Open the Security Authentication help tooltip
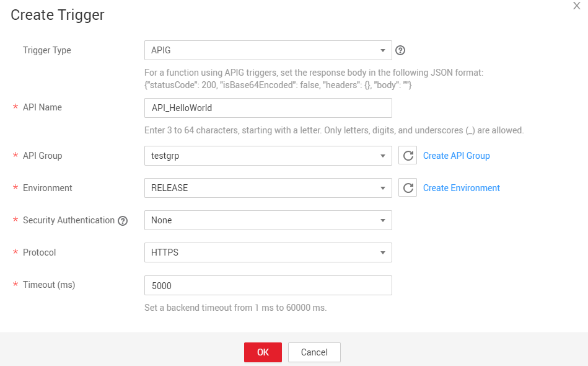 123,221
